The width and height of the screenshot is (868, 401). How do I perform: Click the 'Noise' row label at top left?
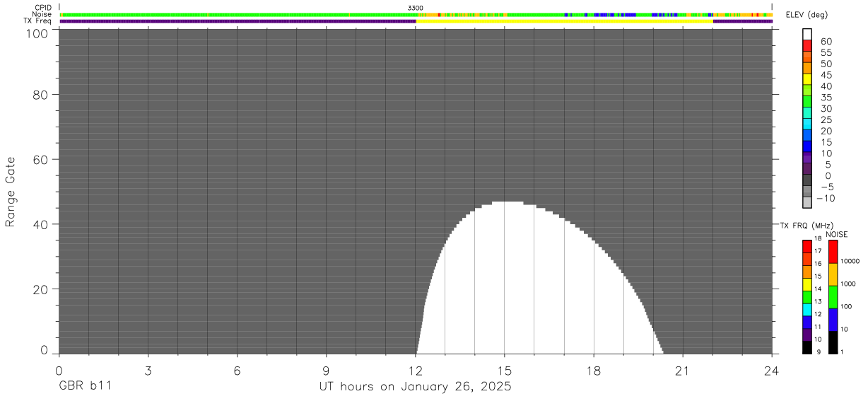click(x=42, y=14)
